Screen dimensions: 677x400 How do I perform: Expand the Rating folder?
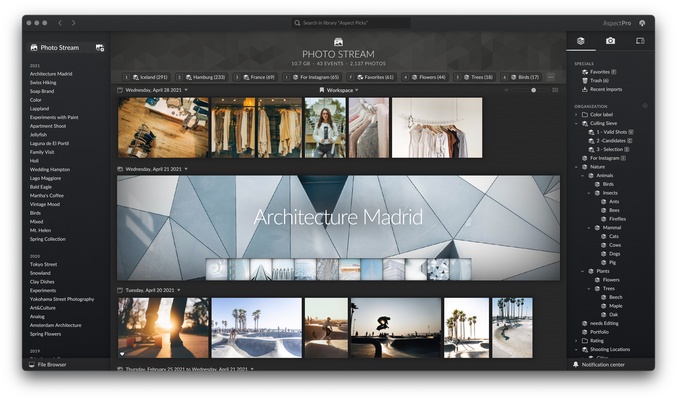[576, 341]
